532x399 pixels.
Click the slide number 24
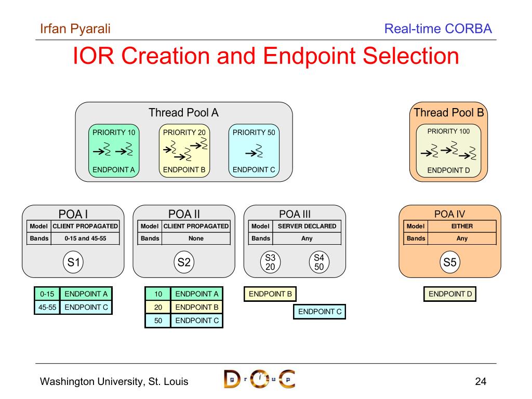(x=481, y=381)
